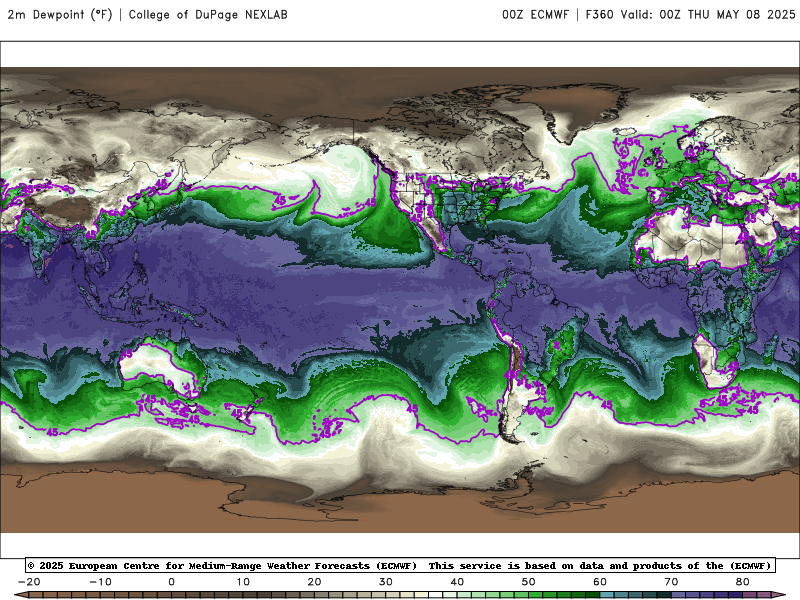This screenshot has height=600, width=800.
Task: Click the "40" colorbar label
Action: pyautogui.click(x=457, y=582)
